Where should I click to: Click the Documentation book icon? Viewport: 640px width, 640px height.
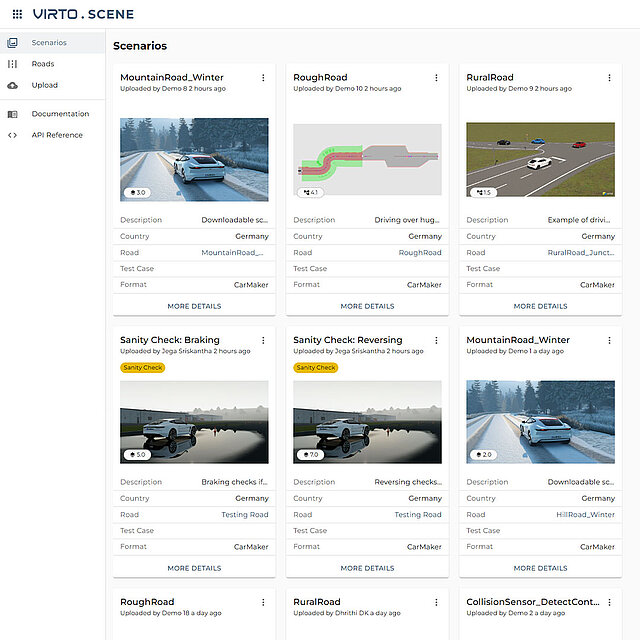[12, 114]
